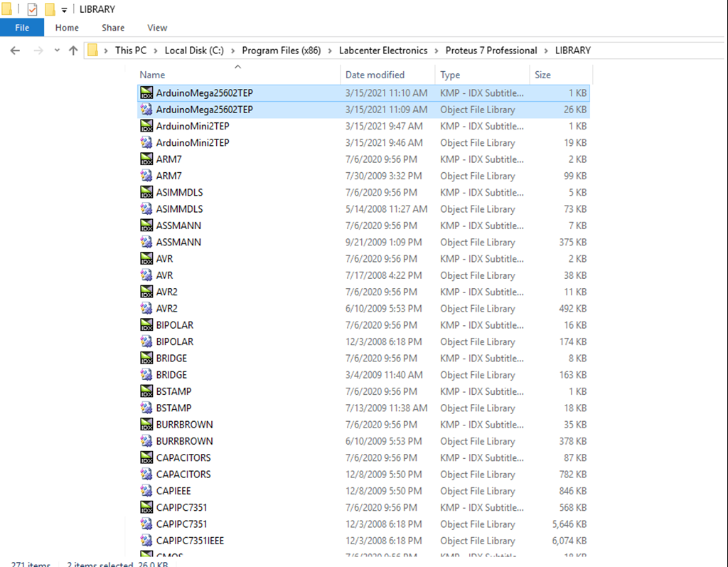Select the IDX file icon for ARM7
The height and width of the screenshot is (567, 728).
click(146, 159)
